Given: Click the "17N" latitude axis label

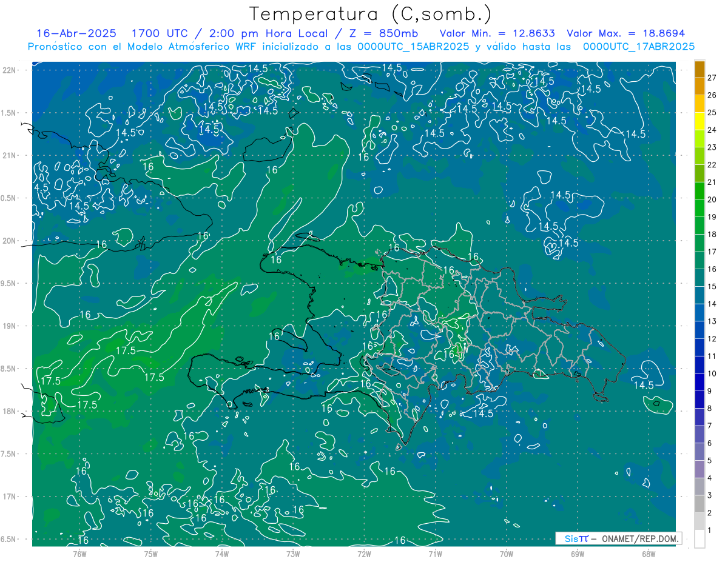Looking at the screenshot, I should 9,497.
